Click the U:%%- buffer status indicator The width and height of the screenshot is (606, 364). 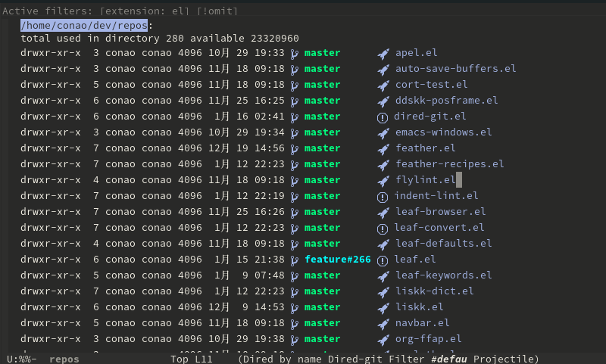22,359
